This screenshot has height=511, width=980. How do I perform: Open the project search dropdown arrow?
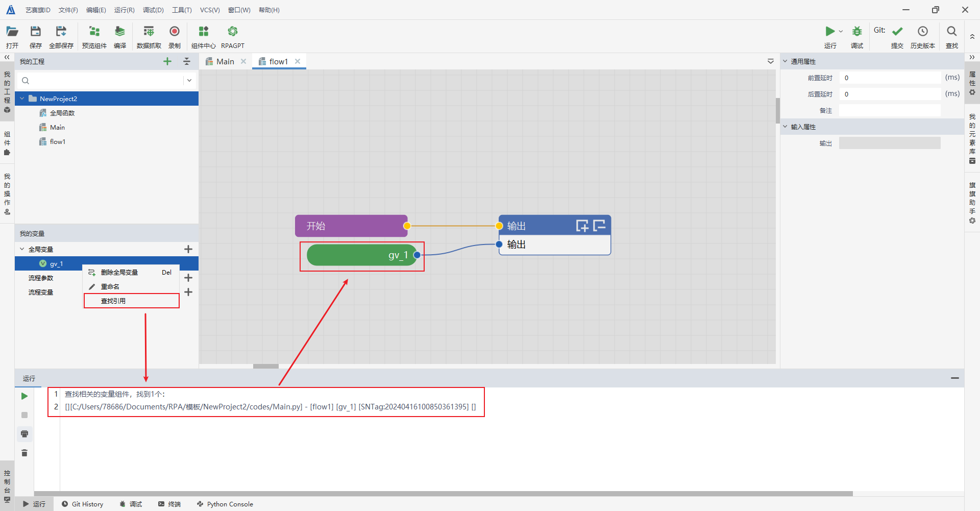[189, 80]
